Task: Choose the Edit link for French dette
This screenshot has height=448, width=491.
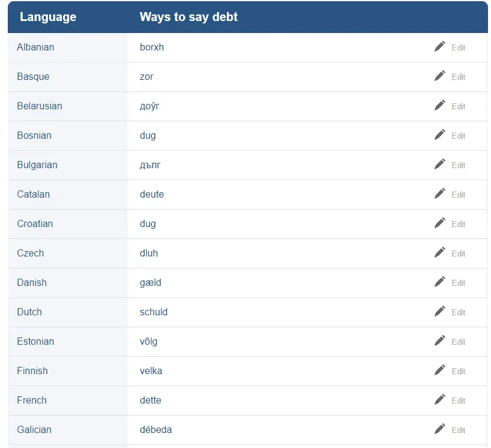Action: [458, 401]
